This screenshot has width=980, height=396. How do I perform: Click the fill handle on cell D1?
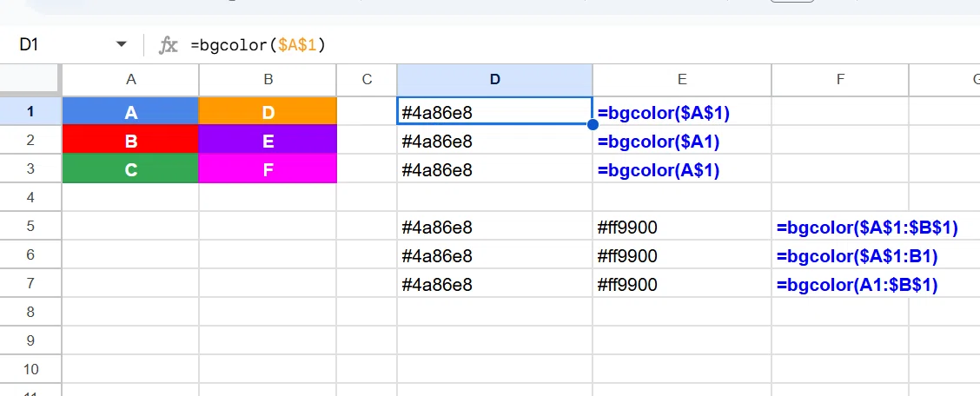pos(593,125)
